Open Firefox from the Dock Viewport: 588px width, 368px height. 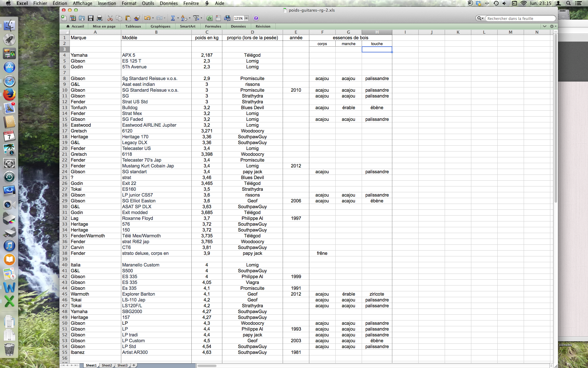[x=9, y=95]
